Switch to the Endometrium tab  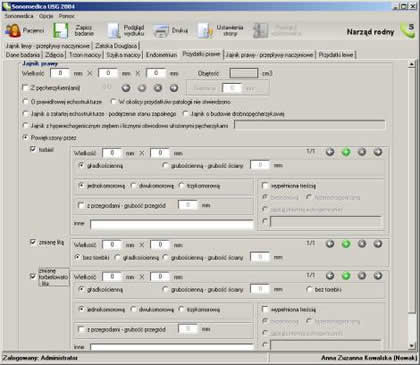tap(162, 55)
